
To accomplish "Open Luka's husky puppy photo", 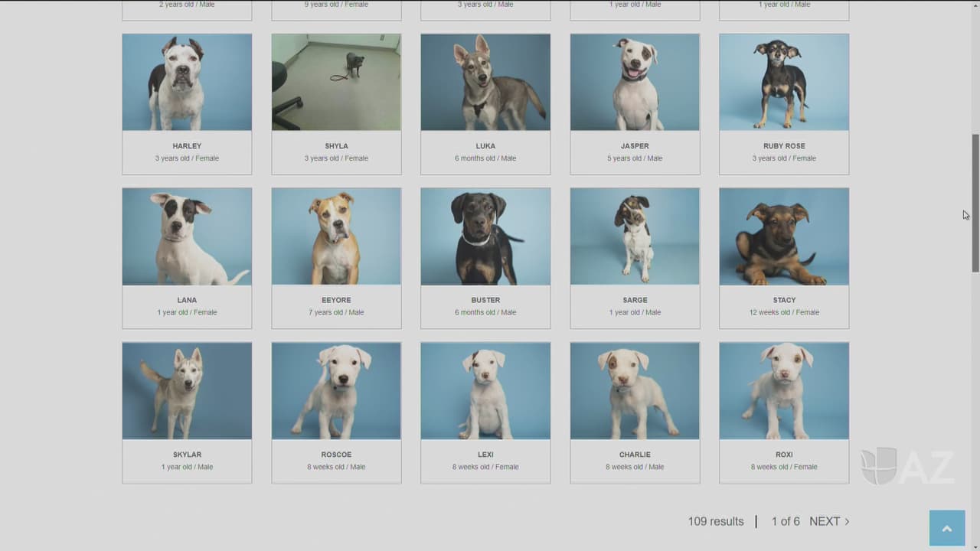I will 485,82.
